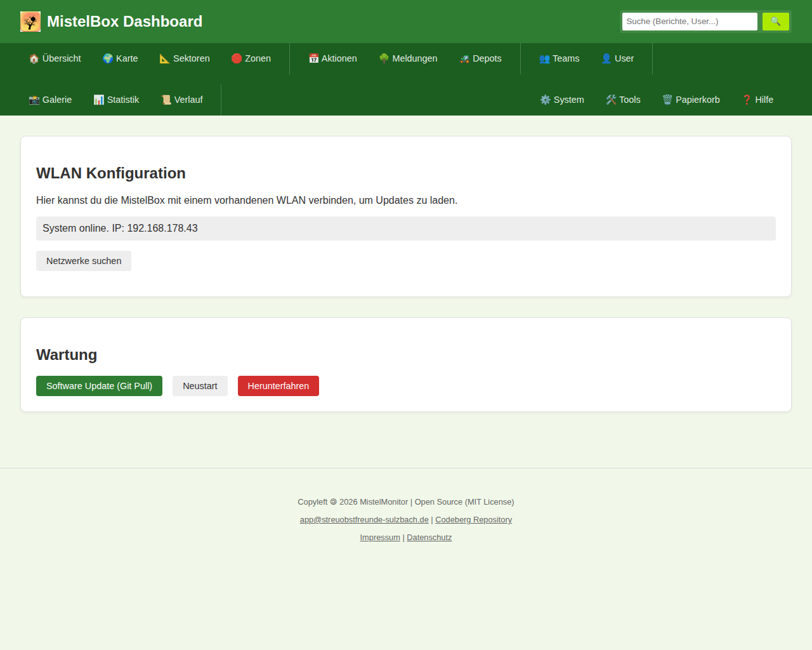The image size is (812, 650).
Task: Start Software Update (Git Pull)
Action: click(99, 386)
